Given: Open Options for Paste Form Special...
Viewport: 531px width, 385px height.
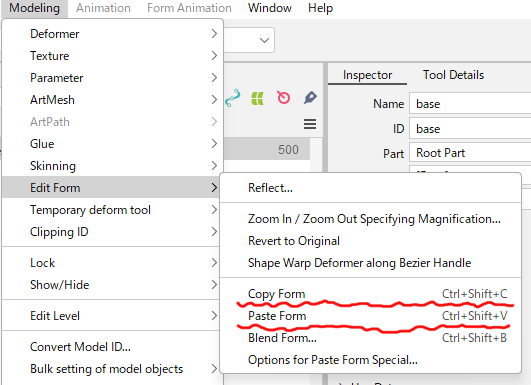Looking at the screenshot, I should (x=370, y=360).
